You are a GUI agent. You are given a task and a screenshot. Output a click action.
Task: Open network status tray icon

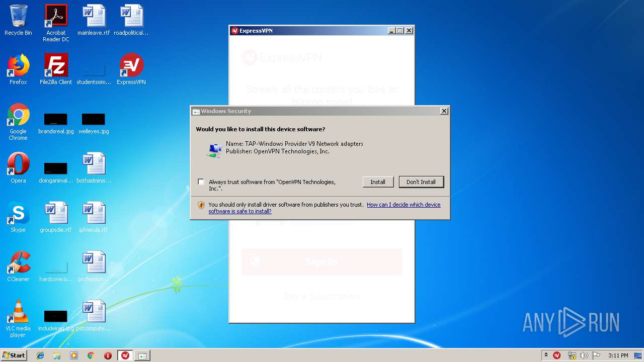[572, 355]
